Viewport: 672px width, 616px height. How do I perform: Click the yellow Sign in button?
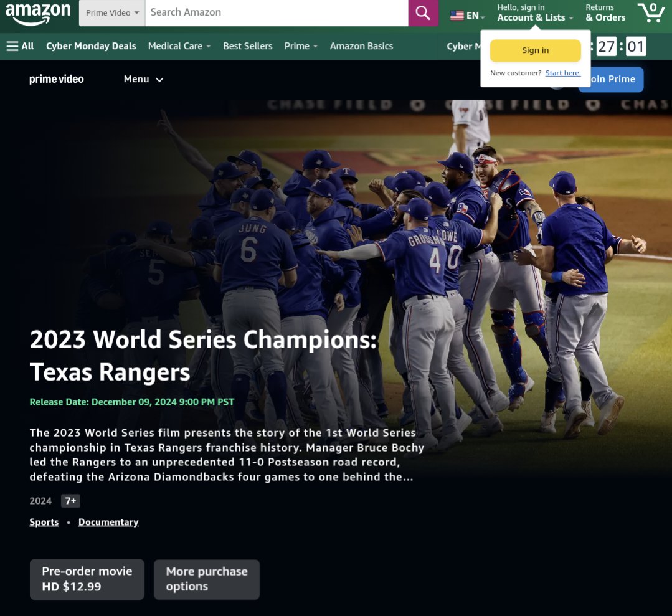[535, 50]
